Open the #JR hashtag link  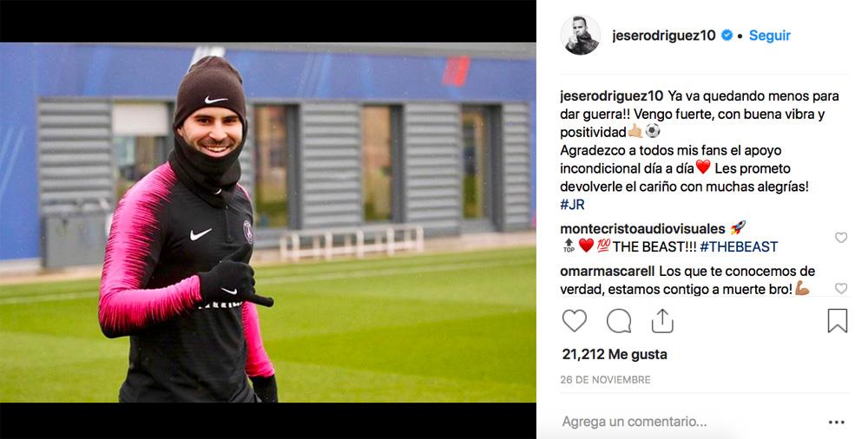pyautogui.click(x=572, y=204)
